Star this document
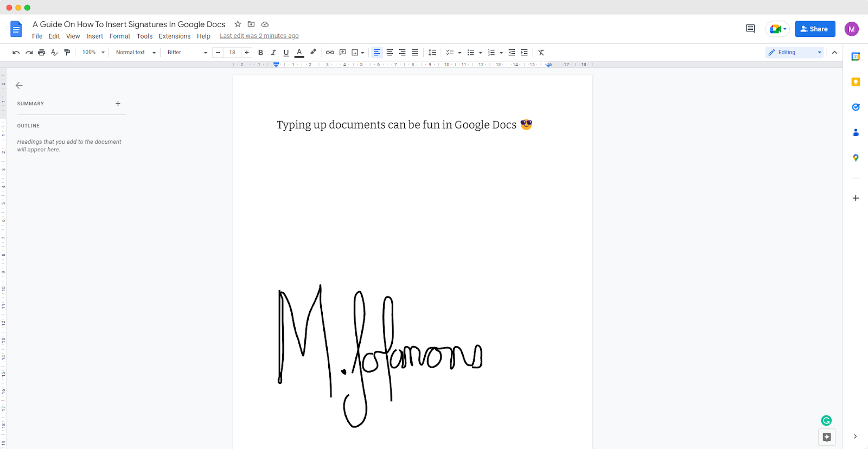Screen dimensions: 868x449 [238, 24]
